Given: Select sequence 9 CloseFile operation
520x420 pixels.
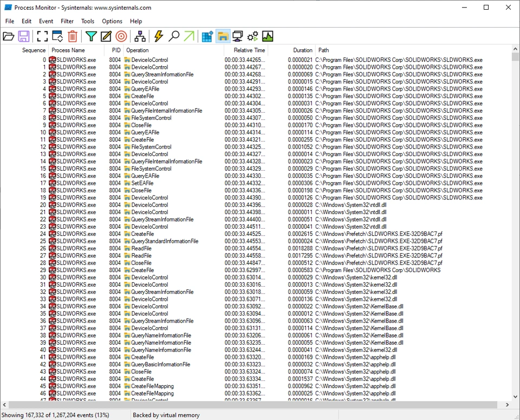Looking at the screenshot, I should 141,125.
